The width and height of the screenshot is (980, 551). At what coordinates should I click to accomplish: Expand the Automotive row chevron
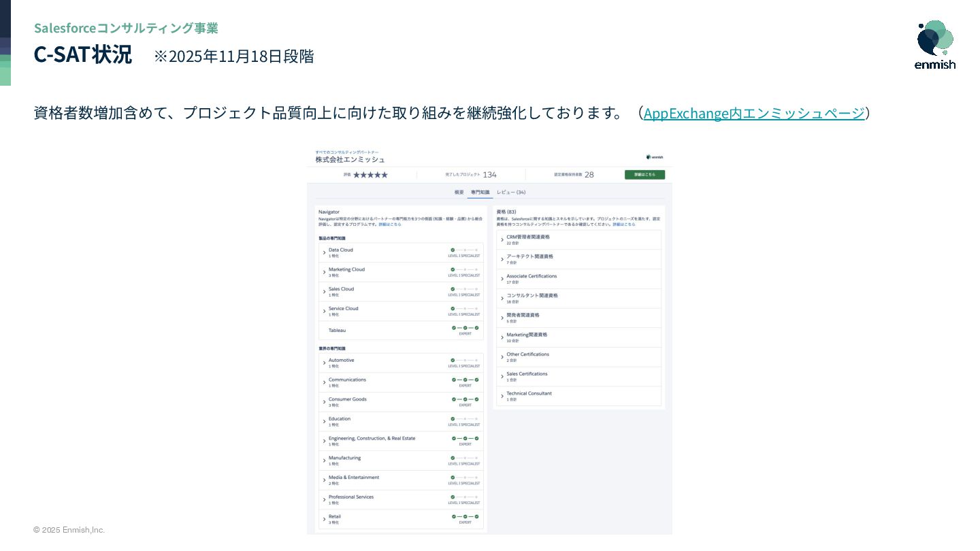pos(324,363)
